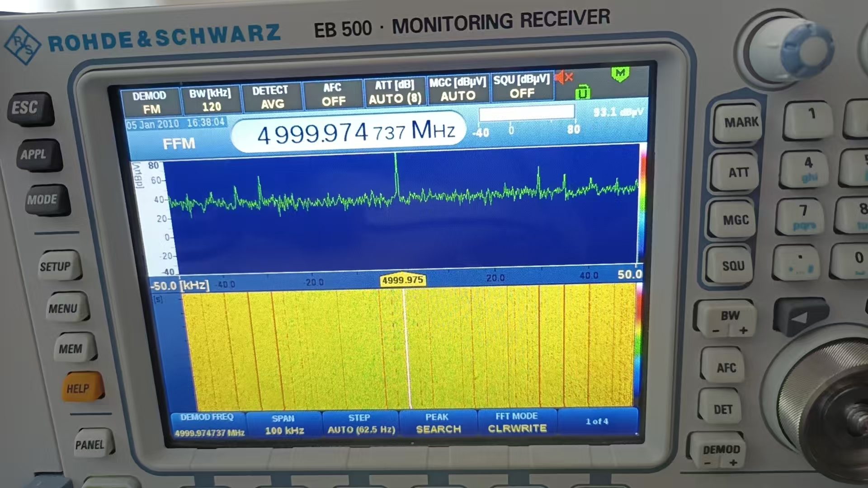
Task: Open the DEMOD FM selection field
Action: point(150,103)
